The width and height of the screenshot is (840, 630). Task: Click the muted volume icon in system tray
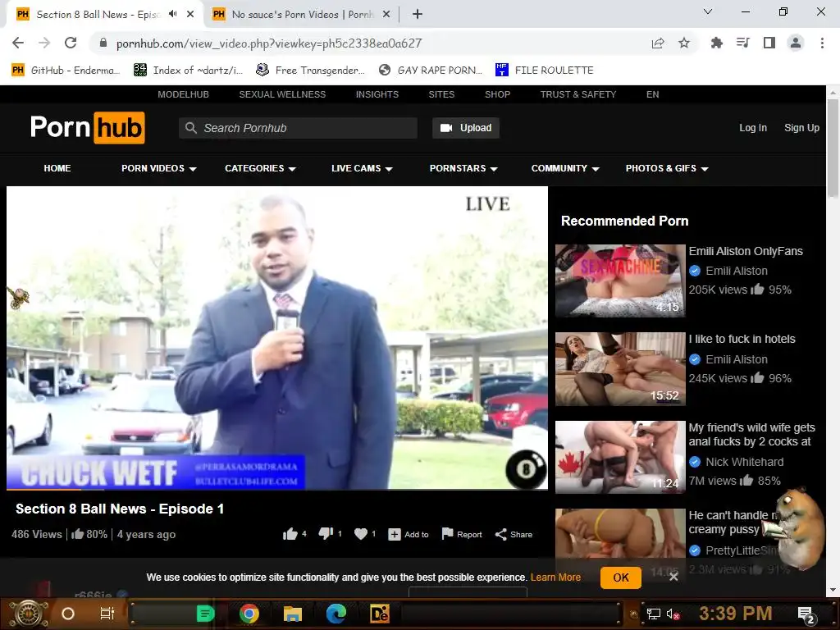(x=673, y=614)
